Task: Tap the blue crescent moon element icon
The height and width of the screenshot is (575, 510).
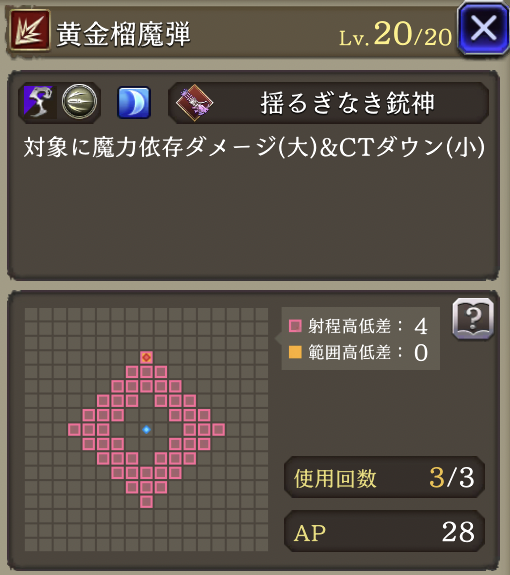Action: click(x=134, y=102)
